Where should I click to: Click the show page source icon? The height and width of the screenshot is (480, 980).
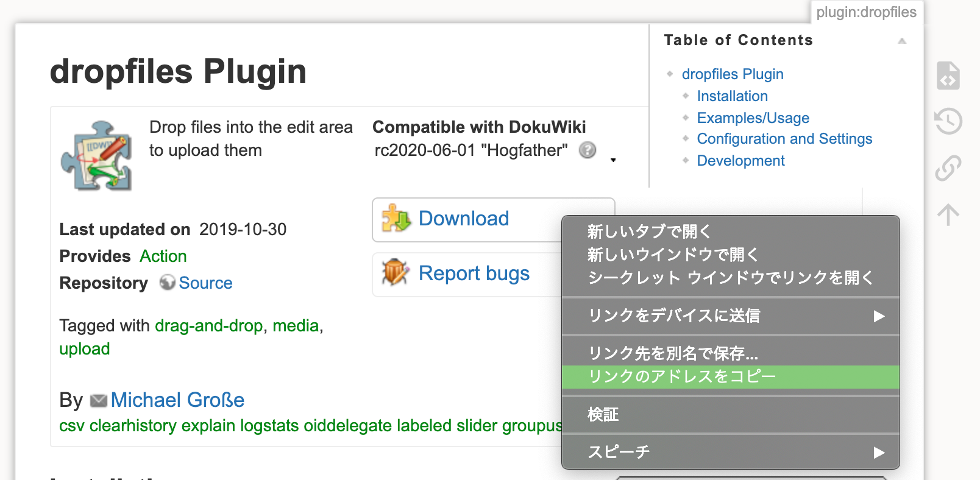[948, 76]
